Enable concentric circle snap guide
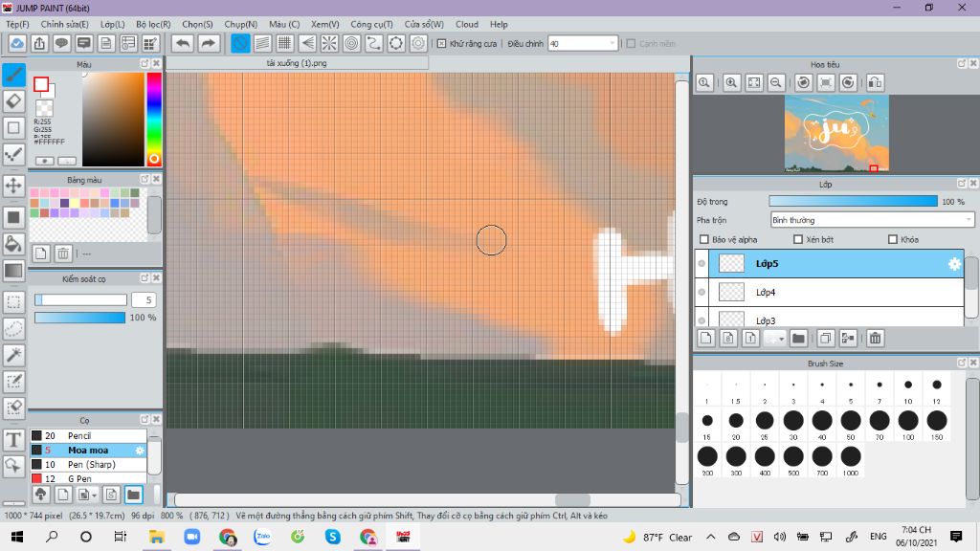Screen dimensions: 980x551 (x=352, y=44)
